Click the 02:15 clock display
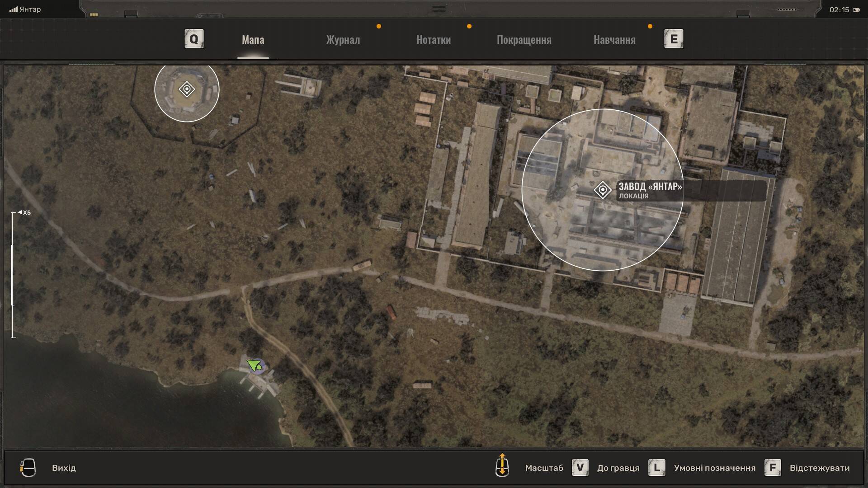This screenshot has height=488, width=868. coord(839,9)
